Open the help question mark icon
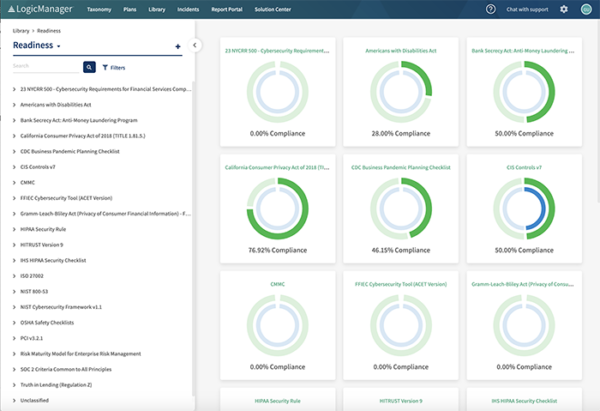The width and height of the screenshot is (600, 411). 491,9
